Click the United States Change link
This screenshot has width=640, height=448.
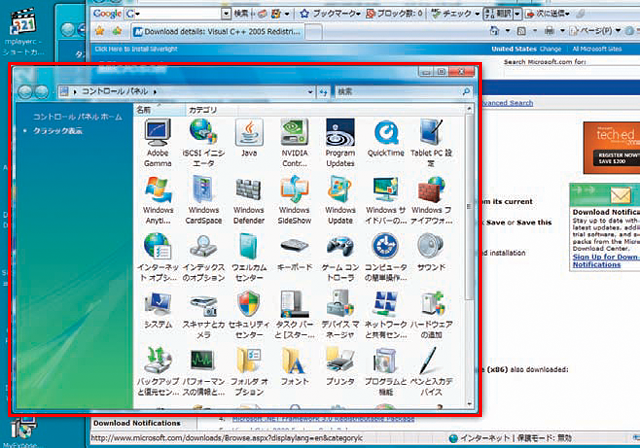coord(551,49)
